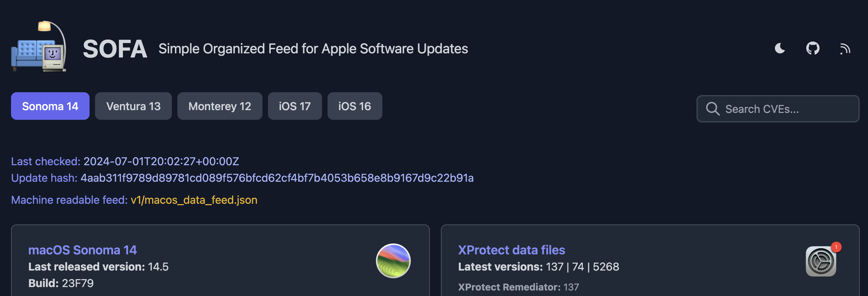Toggle dark mode with the moon icon

point(780,49)
